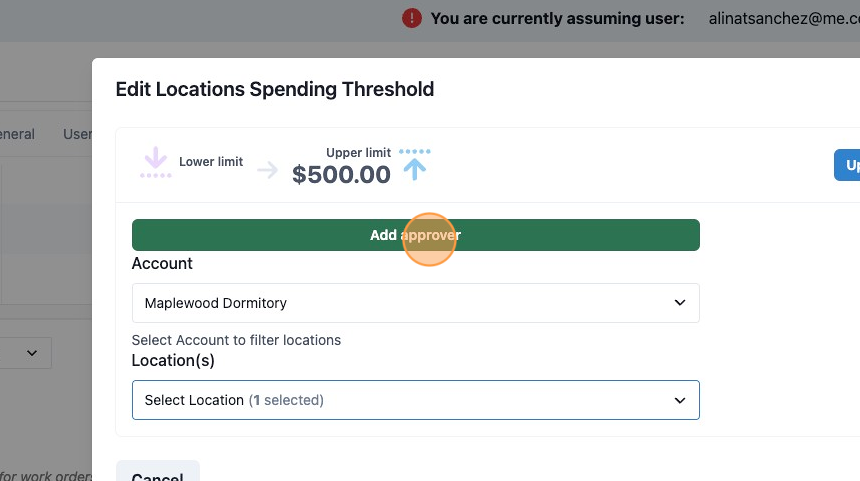Click the Location(s) dropdown chevron icon
This screenshot has width=860, height=481.
click(x=680, y=400)
